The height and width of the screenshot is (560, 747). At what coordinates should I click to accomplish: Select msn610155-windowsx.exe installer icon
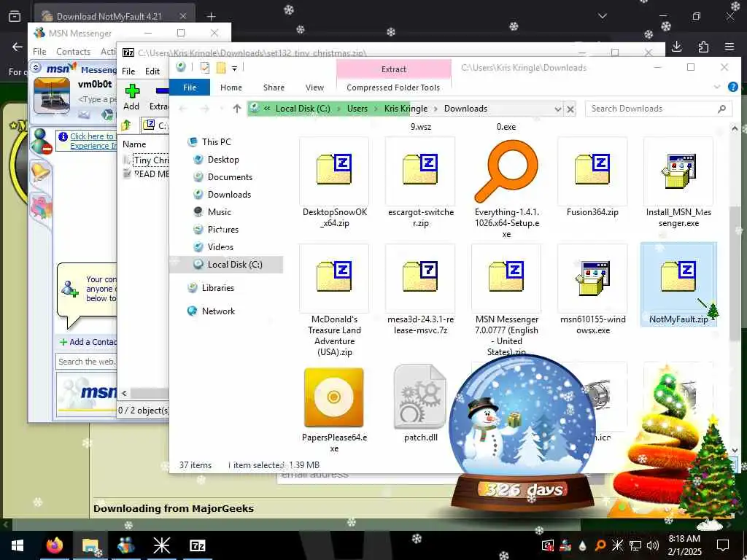(x=592, y=278)
